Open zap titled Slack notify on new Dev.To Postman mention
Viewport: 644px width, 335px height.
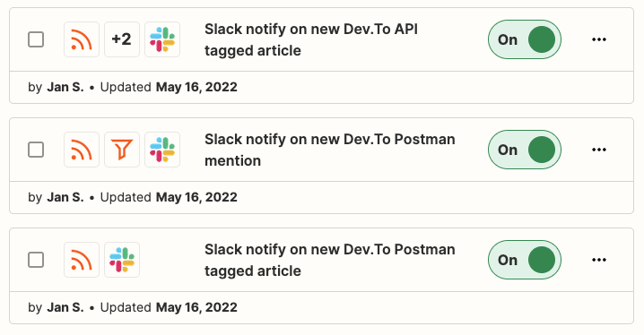point(330,150)
